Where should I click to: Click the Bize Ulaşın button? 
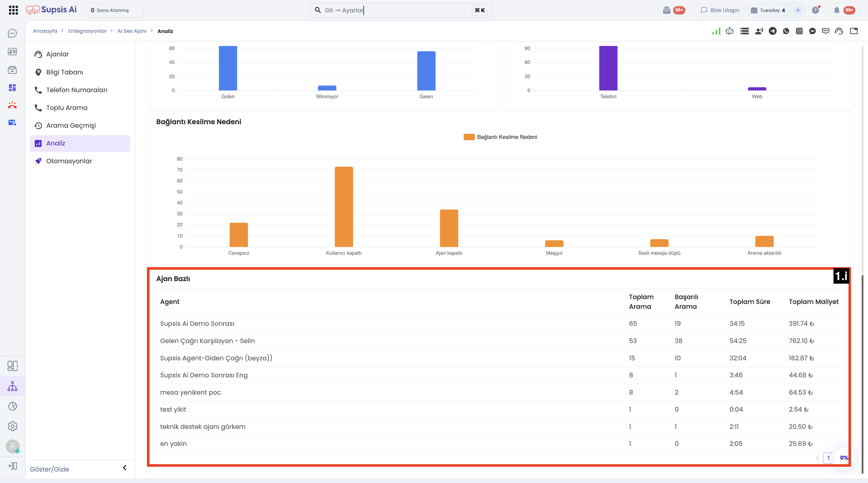point(720,10)
